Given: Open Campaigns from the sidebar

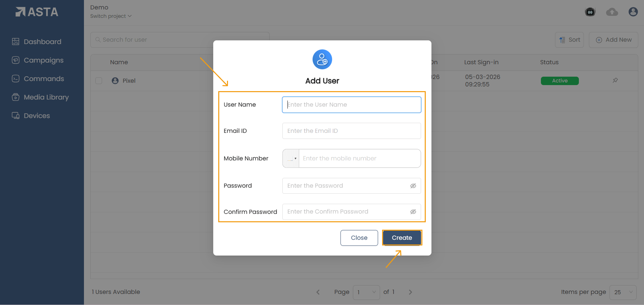Looking at the screenshot, I should tap(43, 60).
